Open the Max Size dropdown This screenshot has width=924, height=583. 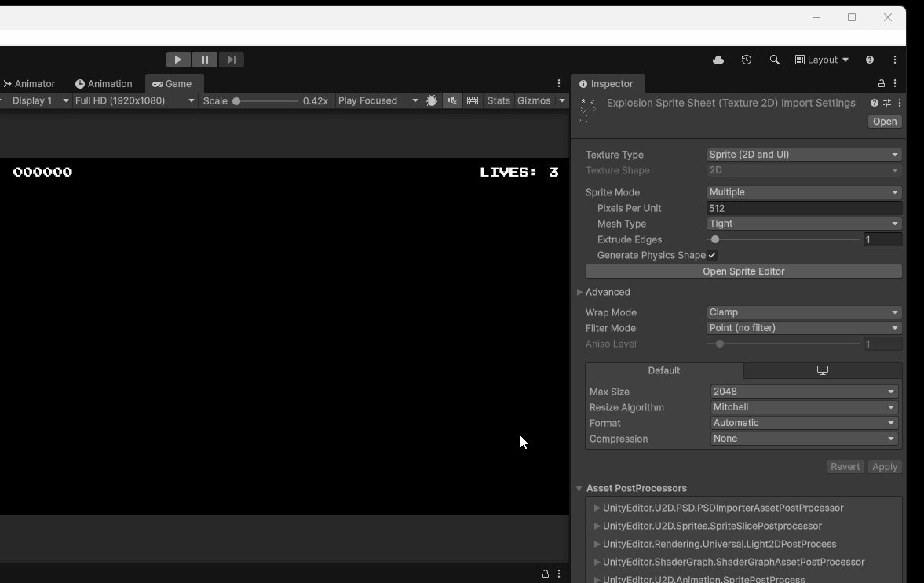[x=805, y=392]
